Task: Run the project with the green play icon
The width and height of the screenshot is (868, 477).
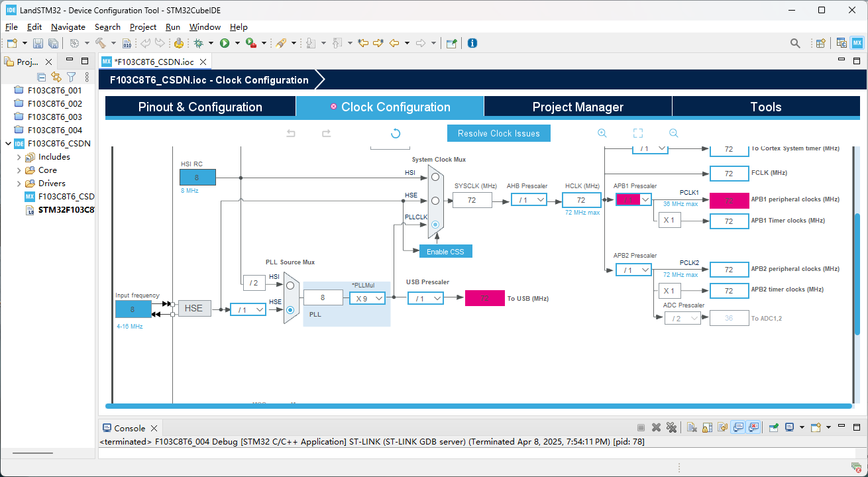Action: click(225, 43)
